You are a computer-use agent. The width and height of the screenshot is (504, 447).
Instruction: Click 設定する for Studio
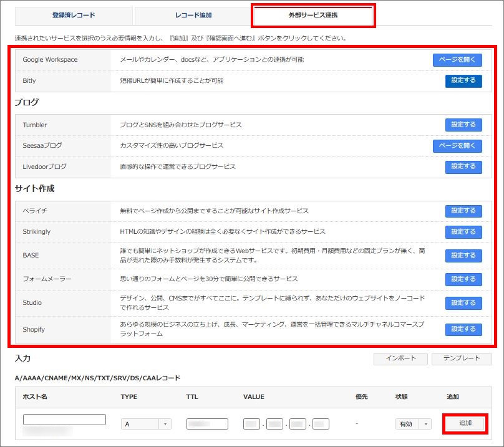[463, 303]
